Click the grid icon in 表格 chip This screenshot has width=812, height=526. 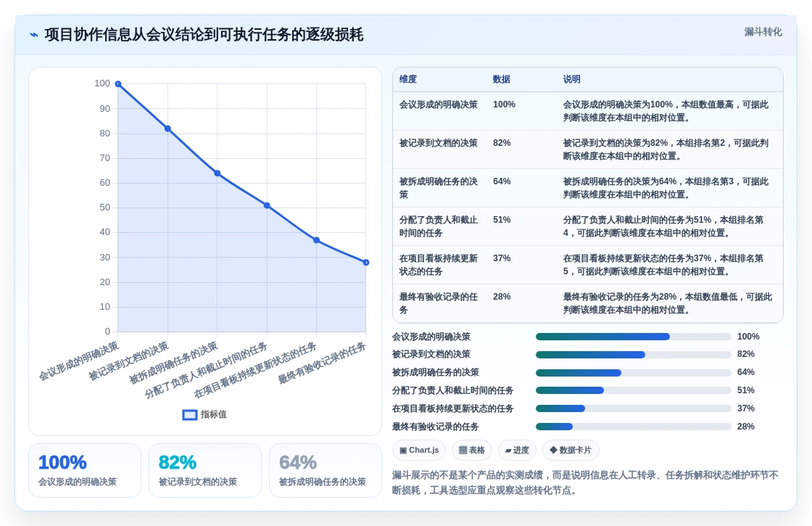click(x=463, y=450)
